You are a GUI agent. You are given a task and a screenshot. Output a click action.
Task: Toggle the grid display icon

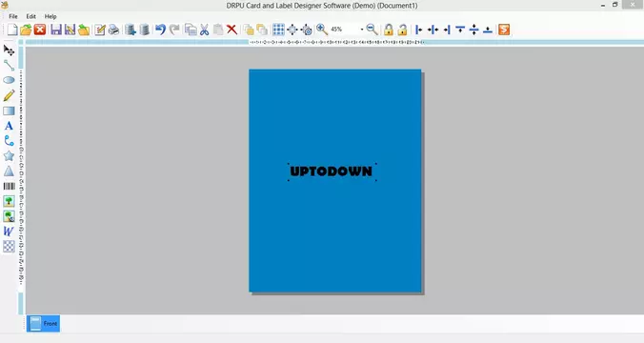click(x=278, y=30)
